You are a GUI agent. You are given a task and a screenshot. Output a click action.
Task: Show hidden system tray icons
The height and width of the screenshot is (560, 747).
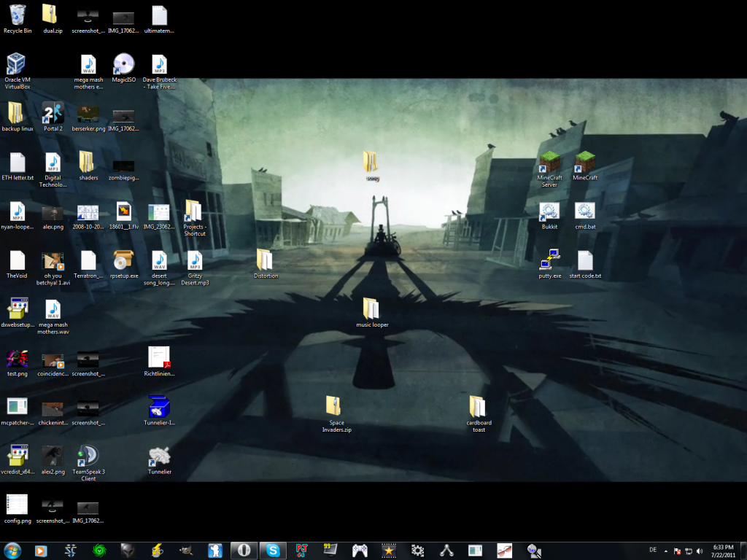[x=665, y=551]
